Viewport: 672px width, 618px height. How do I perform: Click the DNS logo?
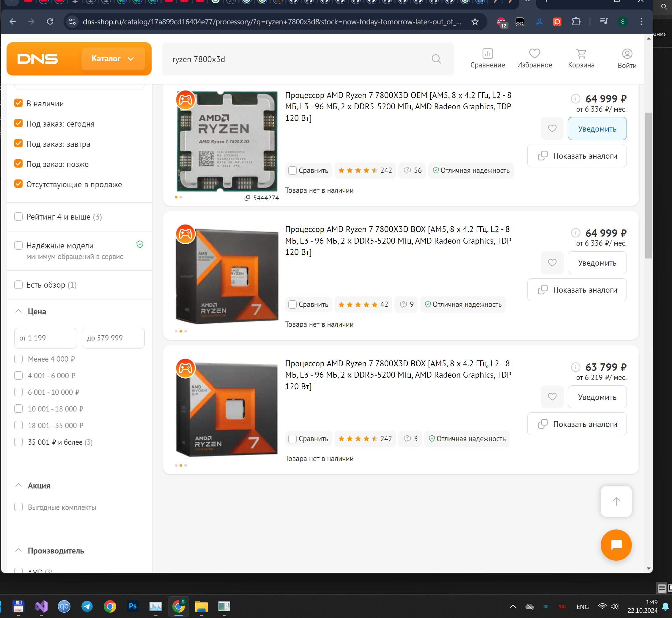pos(37,59)
